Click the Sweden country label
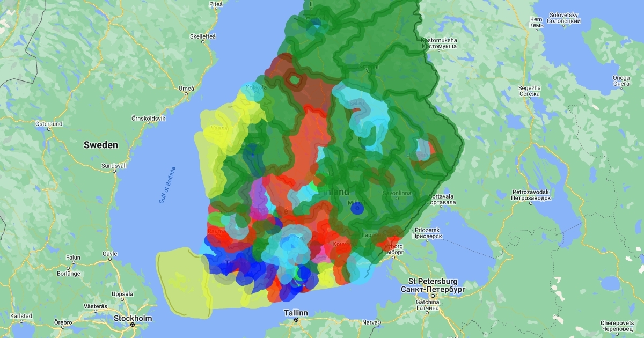This screenshot has height=338, width=644. pos(100,145)
